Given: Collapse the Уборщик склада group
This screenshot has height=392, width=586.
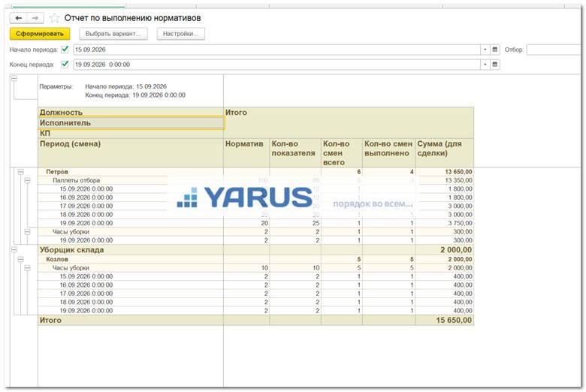Looking at the screenshot, I should click(14, 249).
